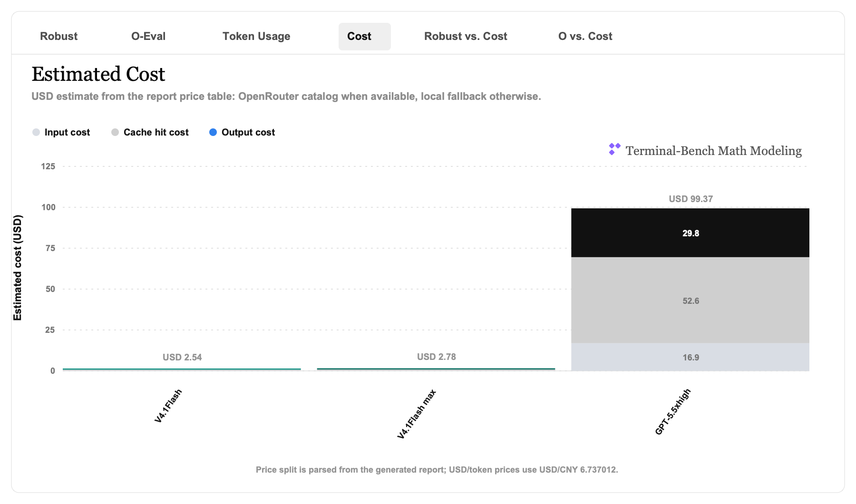Click the purple Terminal-Bench logo icon
The width and height of the screenshot is (856, 504).
tap(614, 149)
